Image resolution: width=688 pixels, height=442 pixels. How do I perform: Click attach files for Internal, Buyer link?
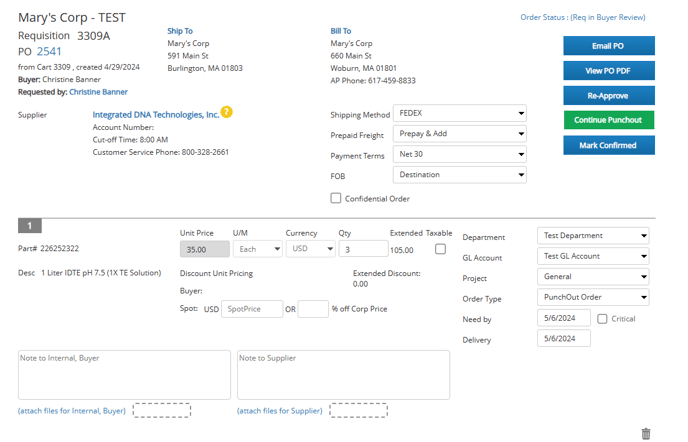coord(72,411)
